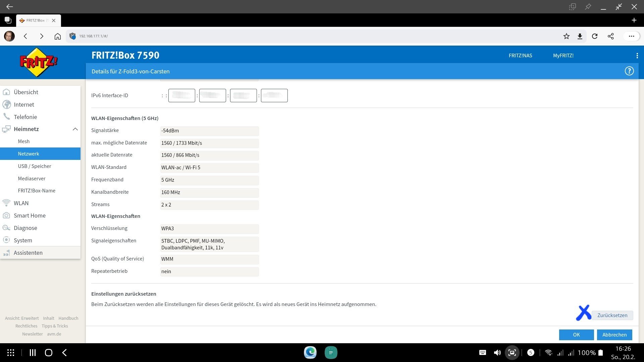Open the help question mark icon
This screenshot has width=644, height=362.
coord(629,71)
